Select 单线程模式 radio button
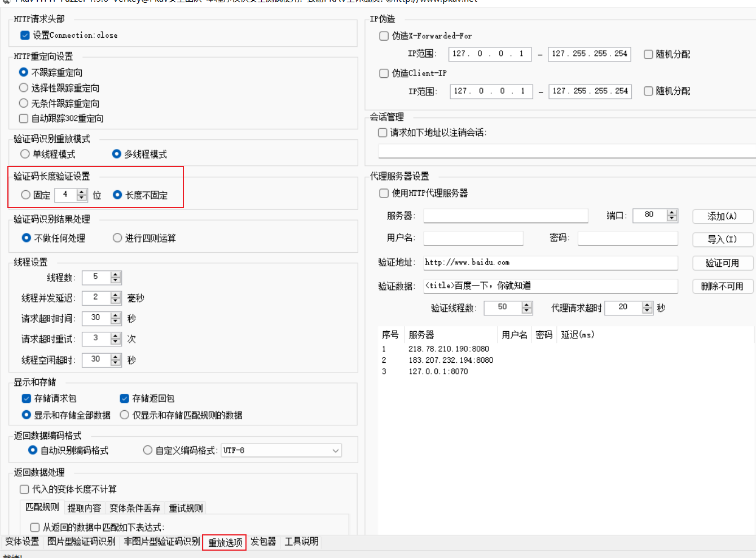The image size is (756, 558). click(x=25, y=154)
